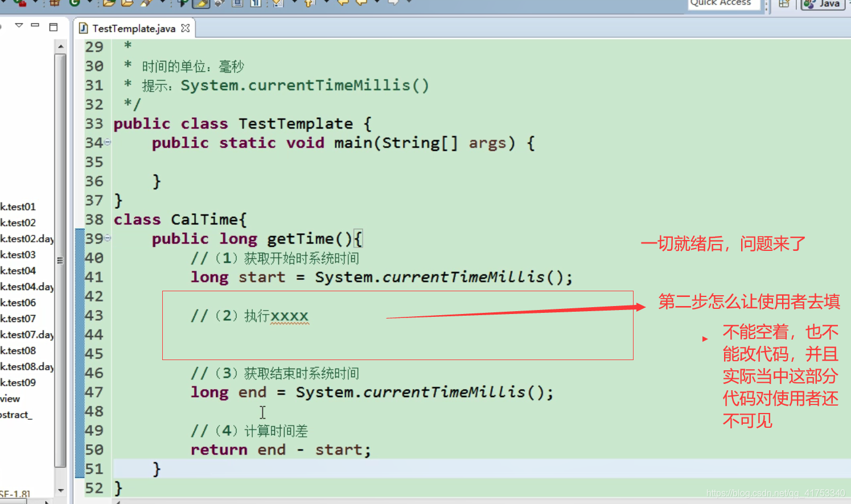851x504 pixels.
Task: Click line number 45 in the gutter
Action: point(94,354)
